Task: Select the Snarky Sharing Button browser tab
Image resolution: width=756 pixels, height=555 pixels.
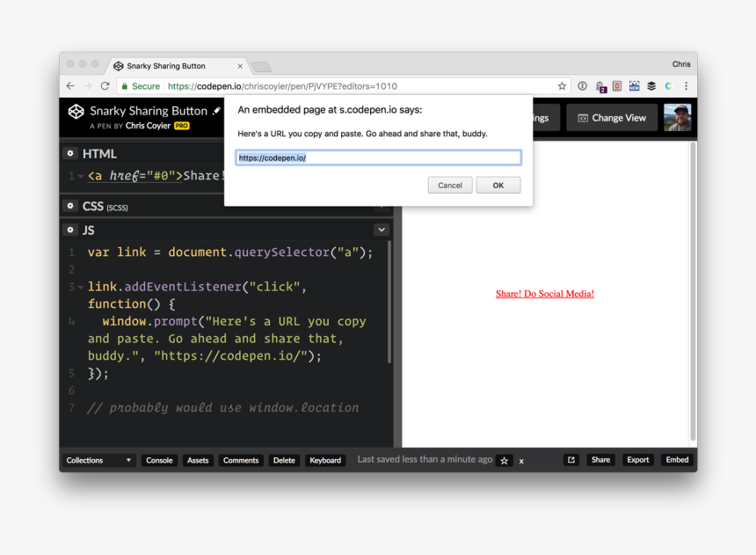Action: [176, 66]
